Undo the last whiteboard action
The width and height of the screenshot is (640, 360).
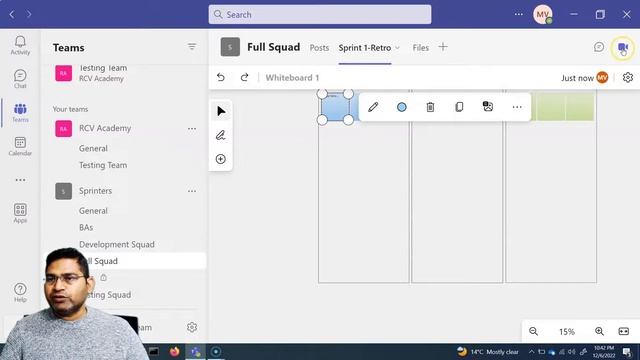pos(221,77)
